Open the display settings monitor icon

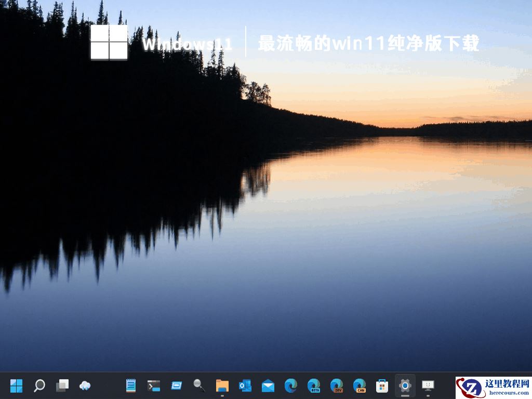tap(428, 387)
